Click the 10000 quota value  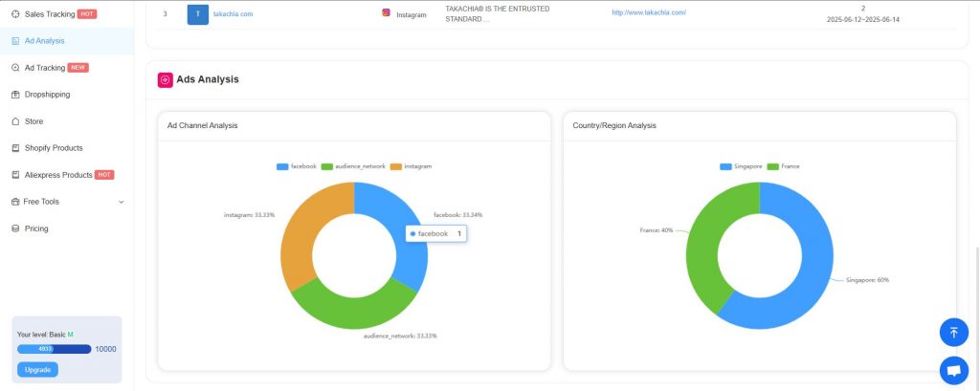tap(105, 349)
